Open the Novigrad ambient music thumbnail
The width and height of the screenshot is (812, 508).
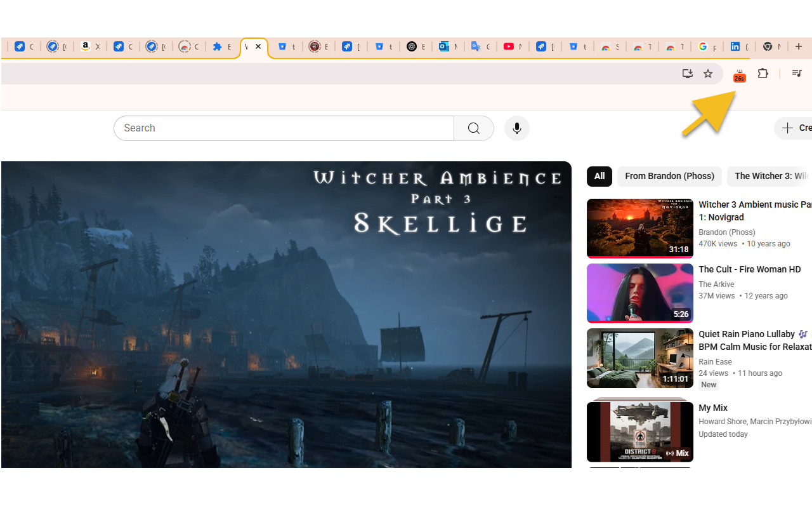click(x=640, y=229)
